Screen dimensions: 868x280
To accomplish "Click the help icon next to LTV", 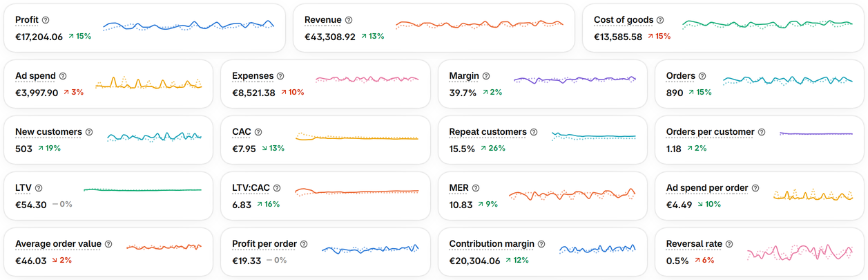I will coord(39,188).
